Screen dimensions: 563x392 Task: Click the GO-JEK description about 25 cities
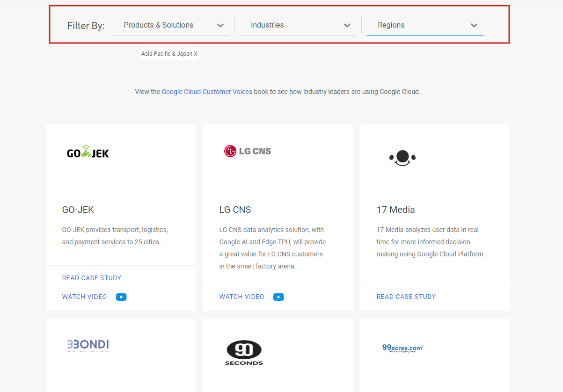click(115, 236)
